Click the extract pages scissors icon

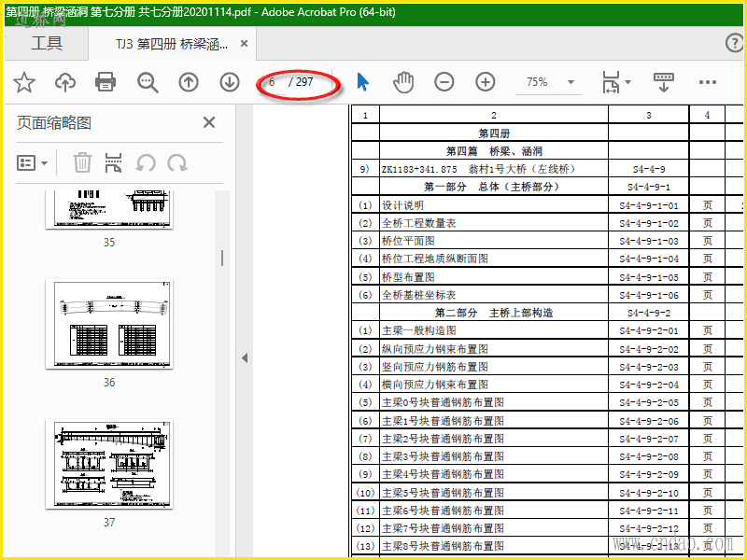click(x=113, y=162)
